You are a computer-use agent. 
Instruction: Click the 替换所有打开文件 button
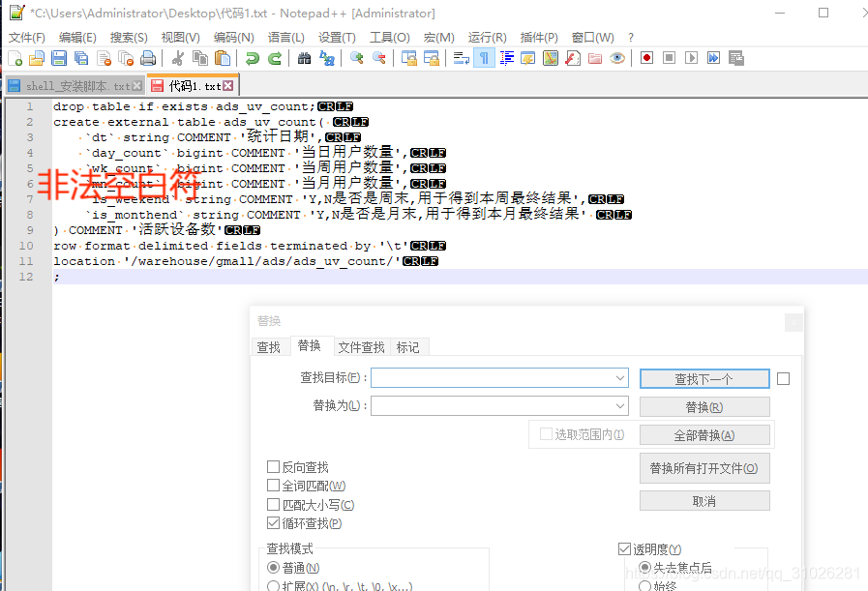704,468
